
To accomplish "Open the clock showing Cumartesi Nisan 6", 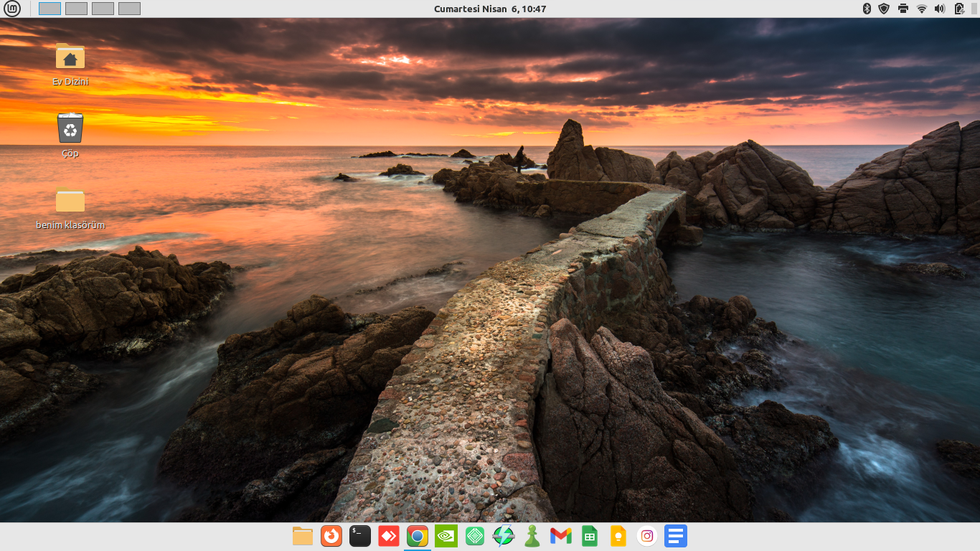I will (490, 9).
